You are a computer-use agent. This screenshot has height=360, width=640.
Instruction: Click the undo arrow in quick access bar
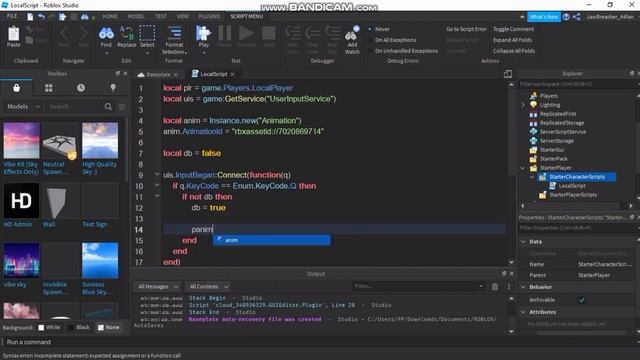point(41,17)
